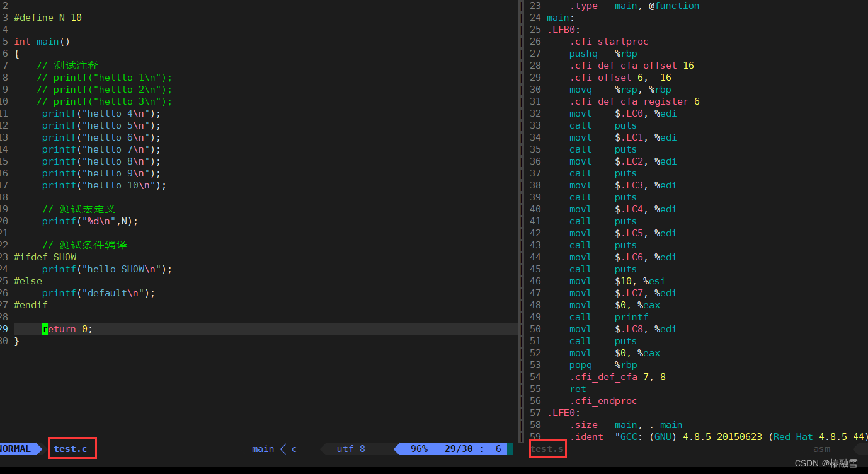Click the printf("hello SHOW\n") line
The width and height of the screenshot is (868, 474).
tap(107, 269)
